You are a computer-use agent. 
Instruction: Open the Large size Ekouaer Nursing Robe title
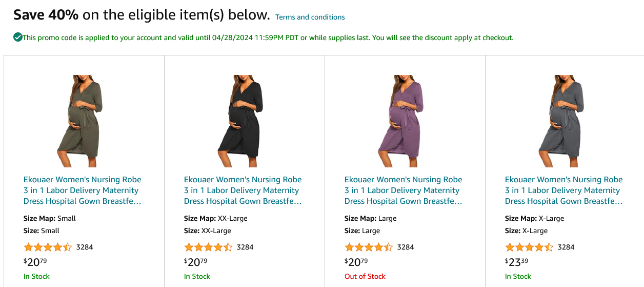403,190
